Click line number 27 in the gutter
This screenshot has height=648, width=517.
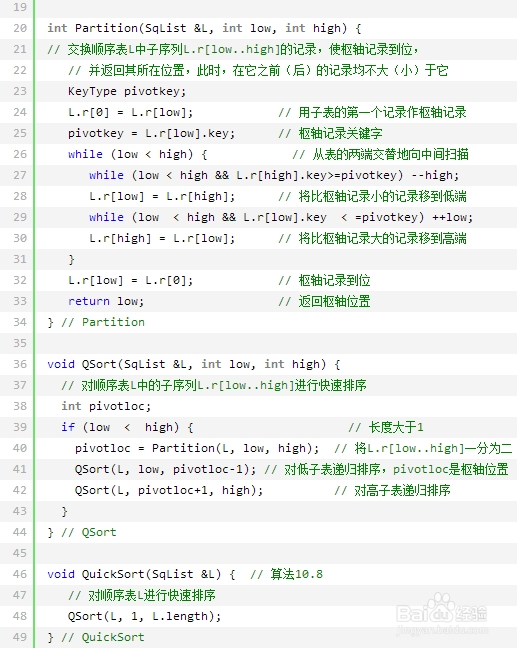(20, 175)
